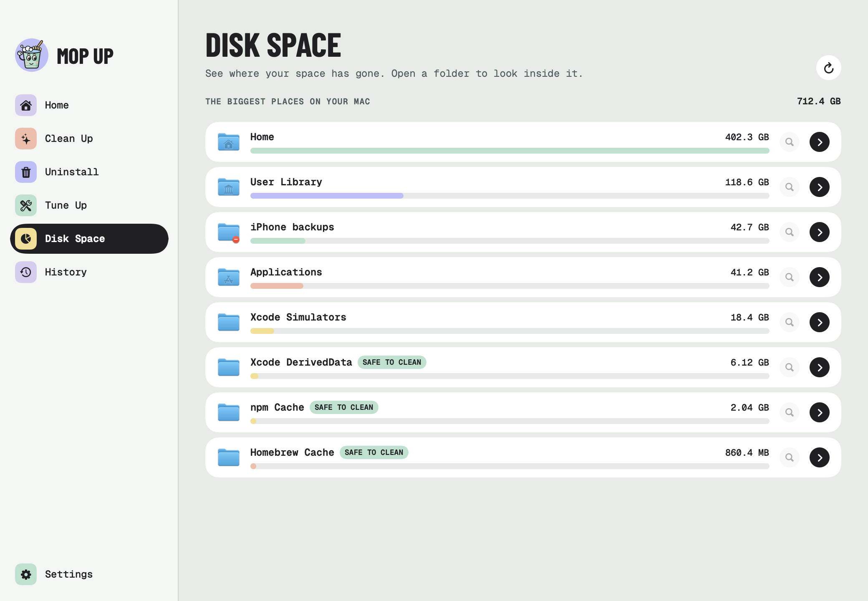Image resolution: width=868 pixels, height=601 pixels.
Task: Expand User Library with chevron button
Action: (819, 187)
